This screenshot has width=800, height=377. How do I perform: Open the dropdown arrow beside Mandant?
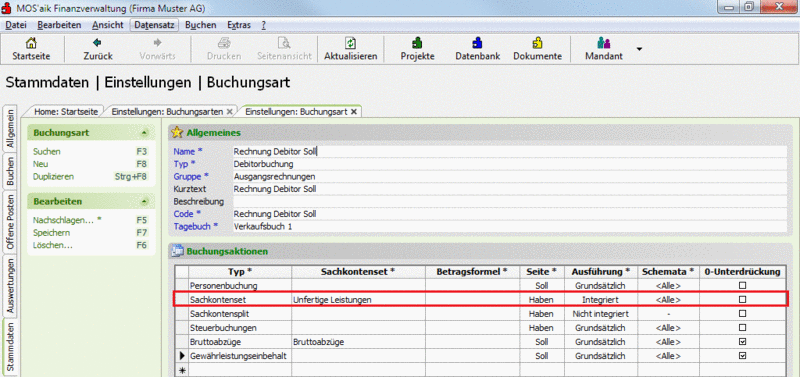click(x=639, y=49)
